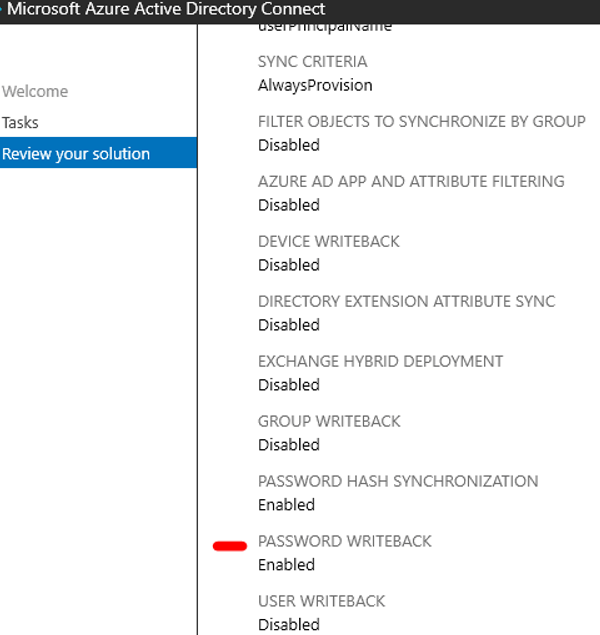Click Disabled value under DEVICE WRITEBACK

coord(288,265)
